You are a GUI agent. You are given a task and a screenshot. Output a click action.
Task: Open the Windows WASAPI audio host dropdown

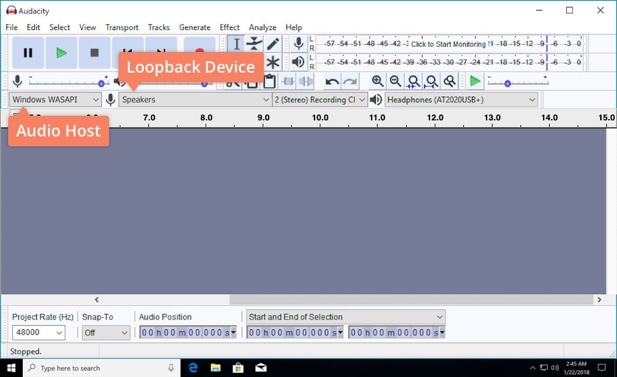tap(55, 100)
